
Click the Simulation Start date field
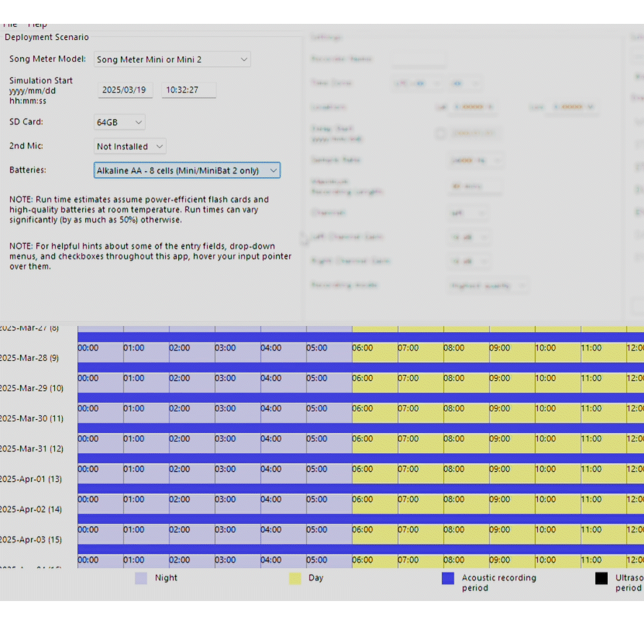(125, 89)
